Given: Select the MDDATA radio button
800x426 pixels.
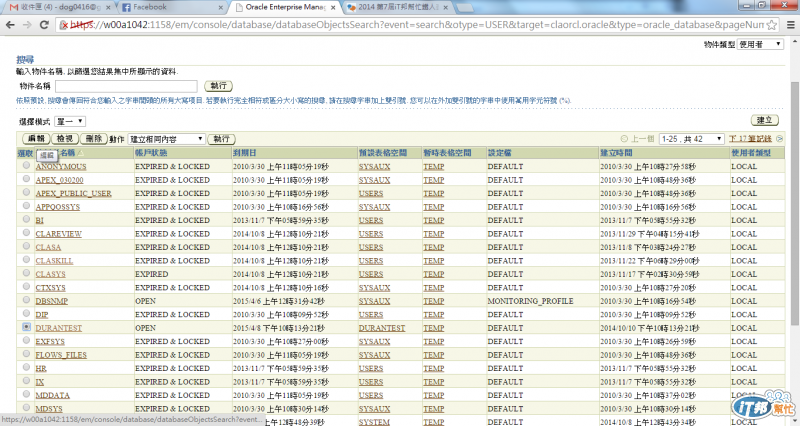Looking at the screenshot, I should click(x=26, y=394).
